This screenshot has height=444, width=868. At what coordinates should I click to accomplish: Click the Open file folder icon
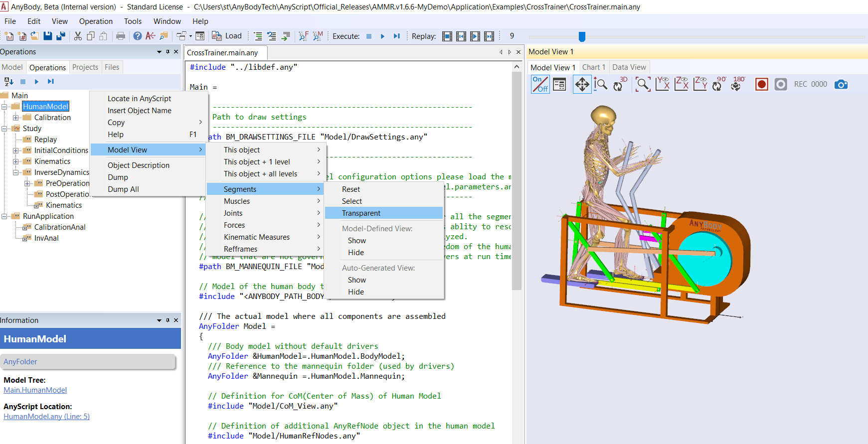(x=35, y=36)
